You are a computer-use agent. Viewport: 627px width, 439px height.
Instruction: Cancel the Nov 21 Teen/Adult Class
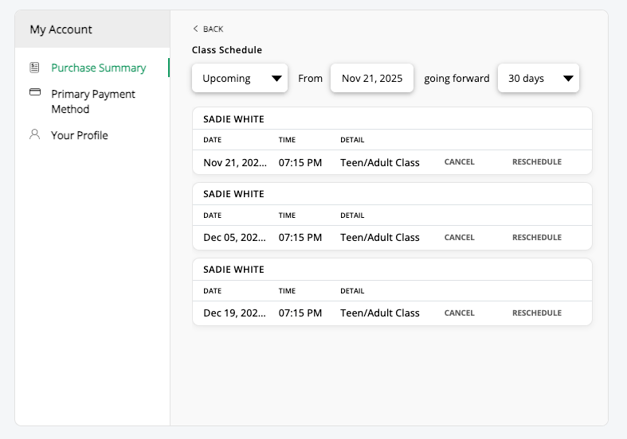[459, 162]
